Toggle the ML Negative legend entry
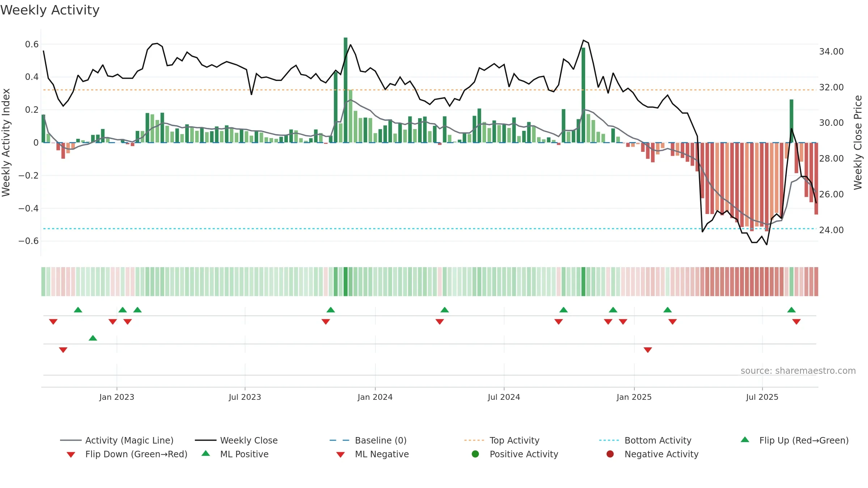 [x=373, y=454]
